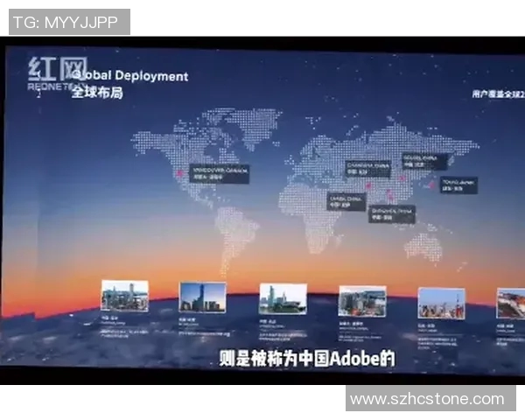Click the VANCOUVER, CANADA map label
525x420 pixels.
[x=220, y=173]
